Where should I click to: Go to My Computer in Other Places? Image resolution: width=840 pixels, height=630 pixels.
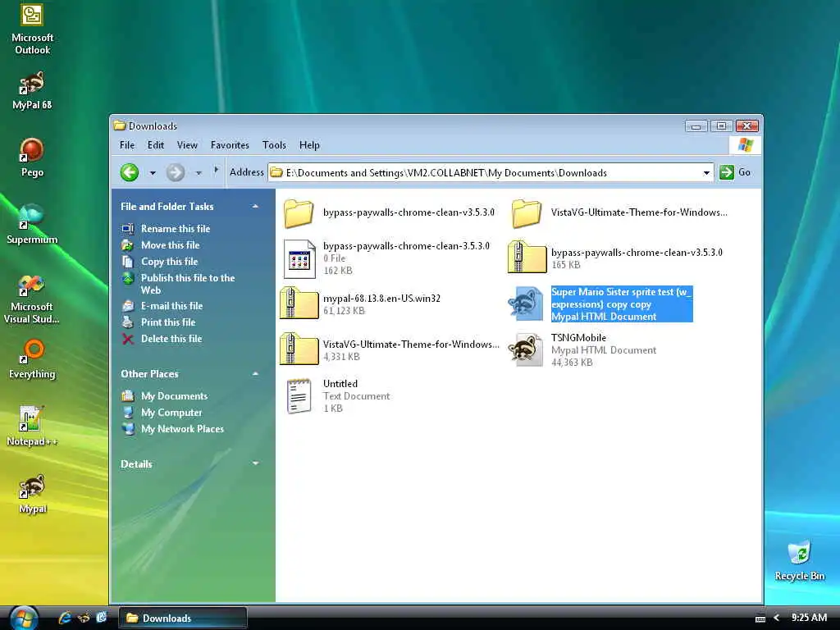click(171, 413)
